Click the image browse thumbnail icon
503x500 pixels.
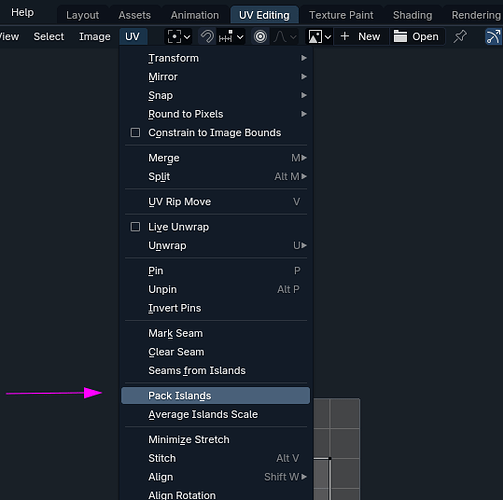315,37
